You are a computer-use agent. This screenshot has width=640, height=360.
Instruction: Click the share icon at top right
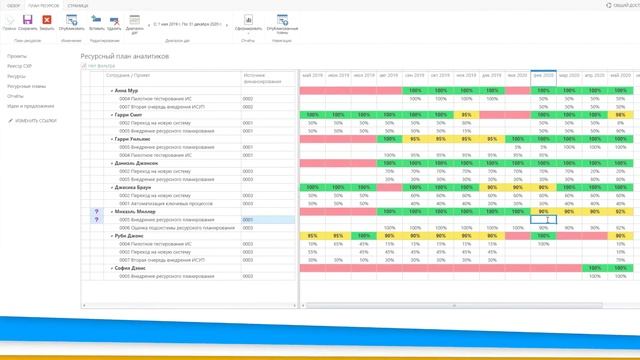(x=609, y=5)
